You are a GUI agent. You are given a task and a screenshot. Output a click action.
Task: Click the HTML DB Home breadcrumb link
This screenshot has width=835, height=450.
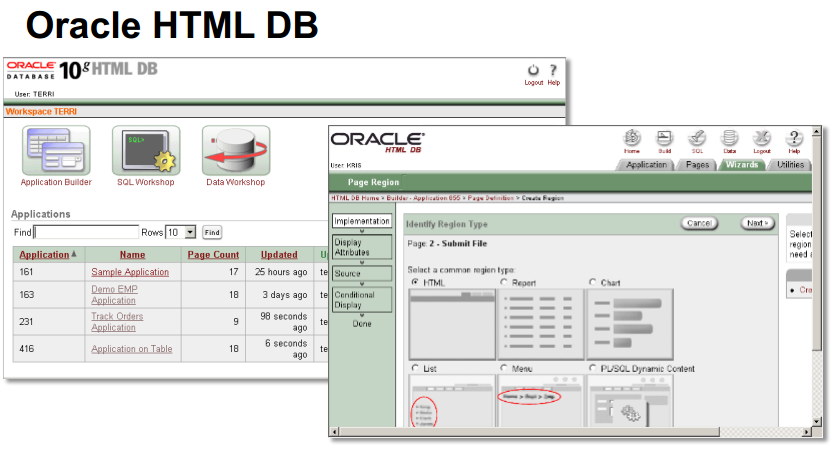tap(355, 198)
